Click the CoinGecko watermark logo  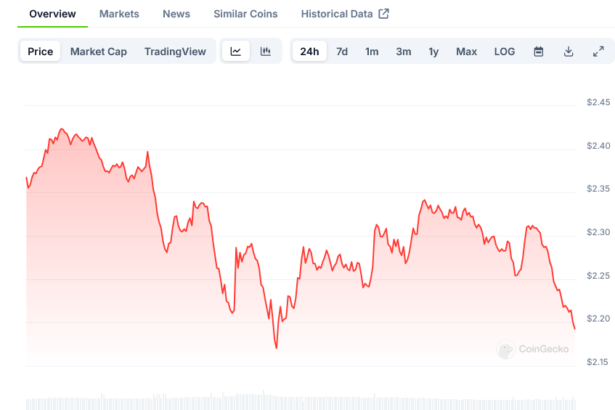pos(534,350)
